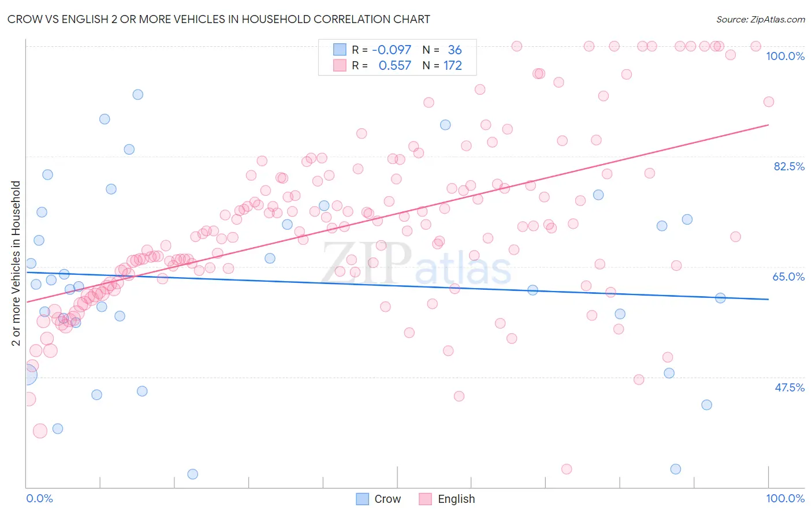Click the 47.5% y-axis label
Screen dimensions: 812x515
(789, 387)
